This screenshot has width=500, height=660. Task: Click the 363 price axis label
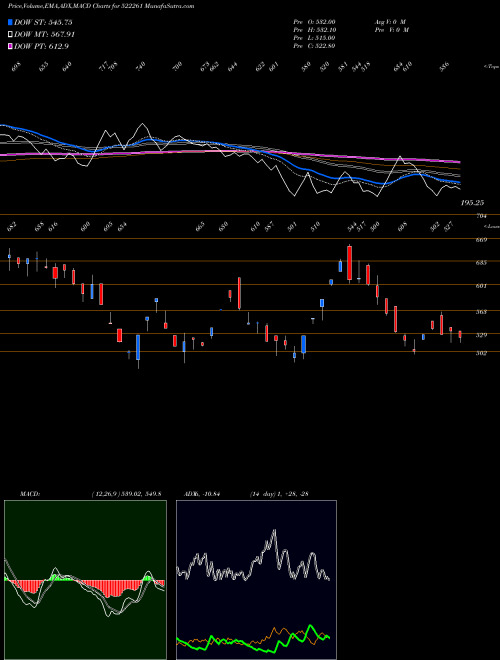(x=481, y=312)
